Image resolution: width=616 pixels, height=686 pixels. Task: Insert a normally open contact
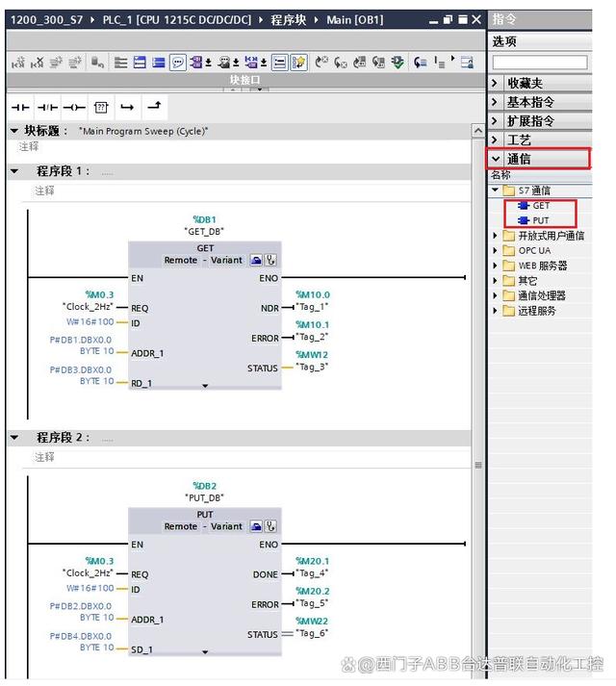point(20,107)
